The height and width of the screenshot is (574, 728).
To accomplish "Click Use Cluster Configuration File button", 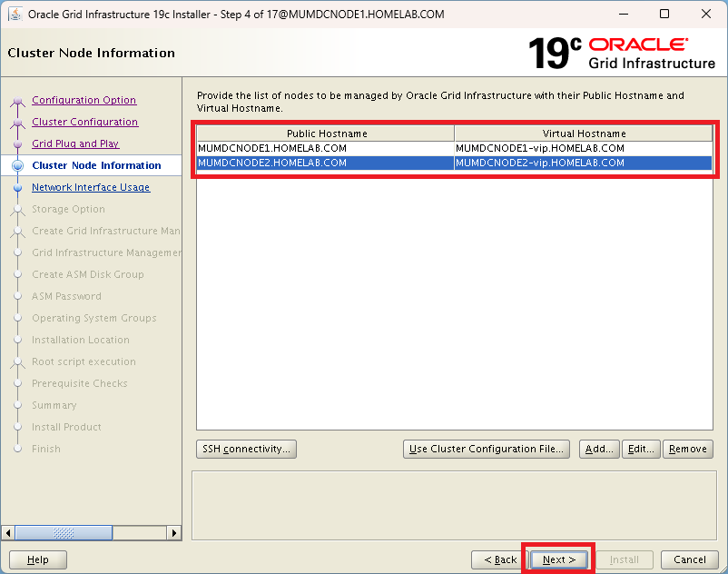I will pos(486,449).
